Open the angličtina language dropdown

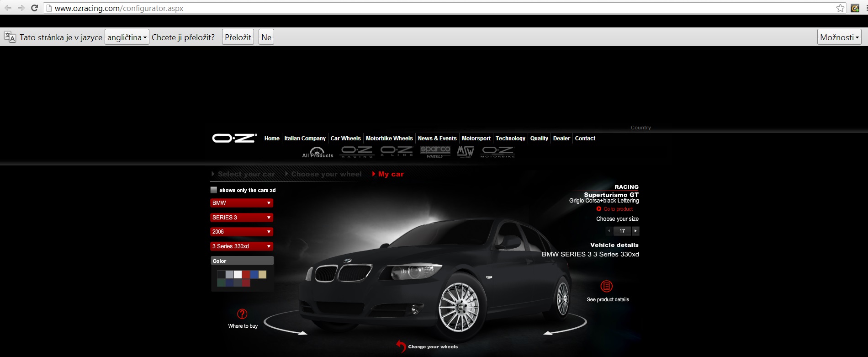point(127,37)
